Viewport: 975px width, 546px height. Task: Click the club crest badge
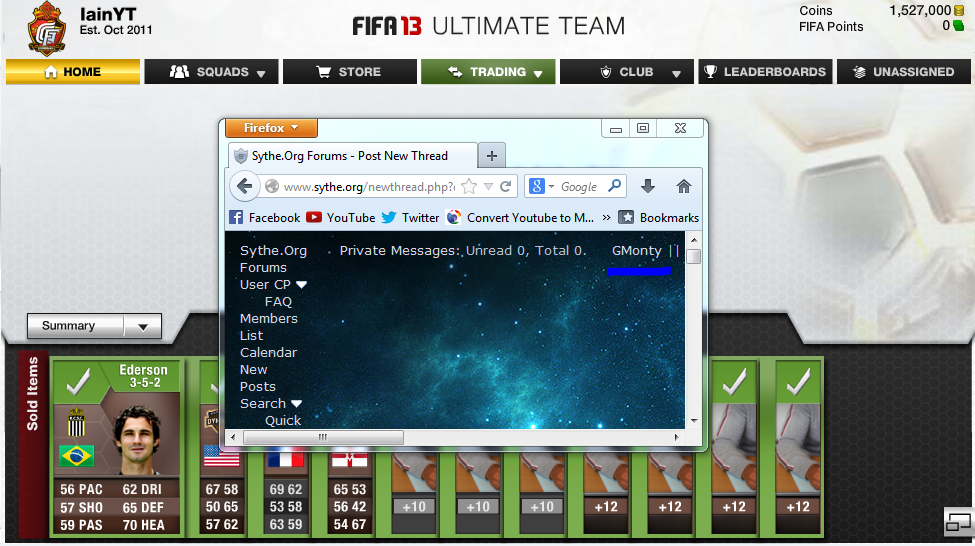coord(47,29)
